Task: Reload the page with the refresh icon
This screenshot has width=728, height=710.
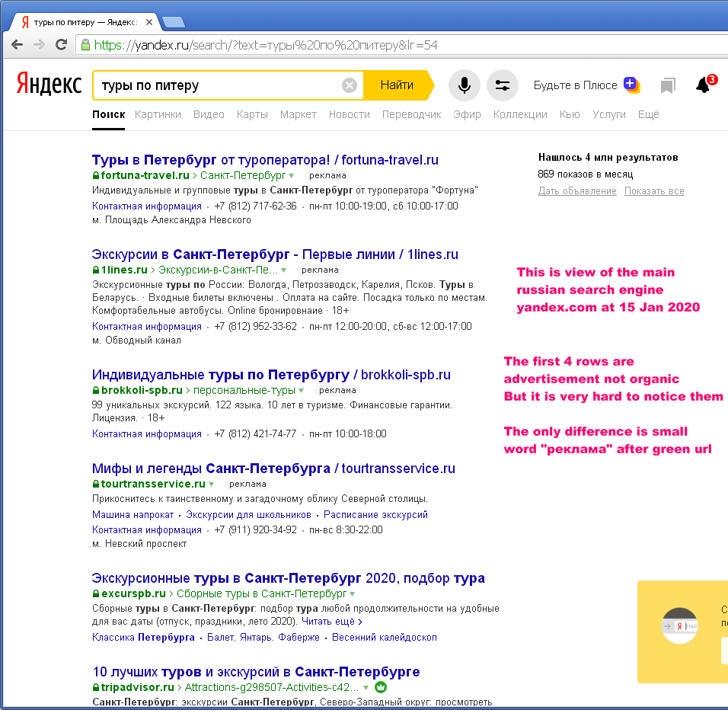Action: (61, 45)
